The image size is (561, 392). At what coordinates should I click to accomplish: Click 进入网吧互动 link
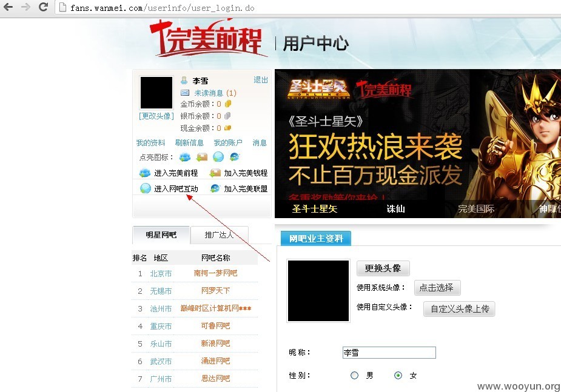(176, 188)
